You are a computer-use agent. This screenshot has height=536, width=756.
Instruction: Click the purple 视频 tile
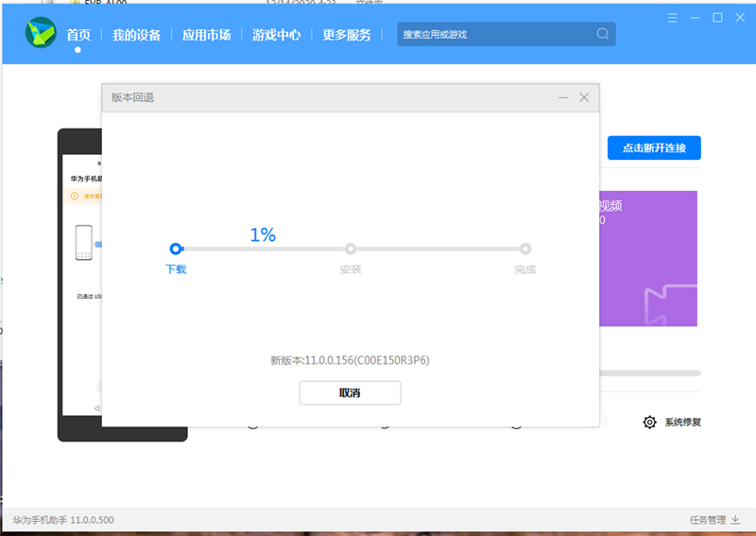click(x=649, y=258)
